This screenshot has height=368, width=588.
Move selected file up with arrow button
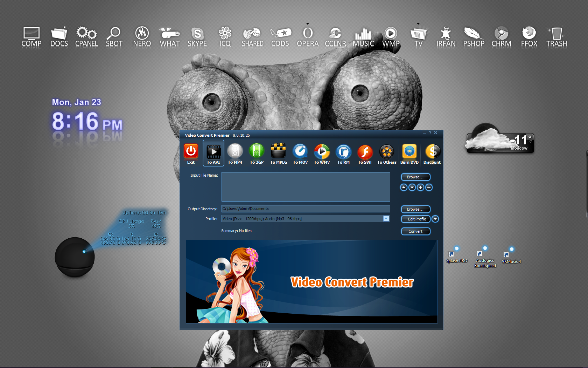coord(404,188)
